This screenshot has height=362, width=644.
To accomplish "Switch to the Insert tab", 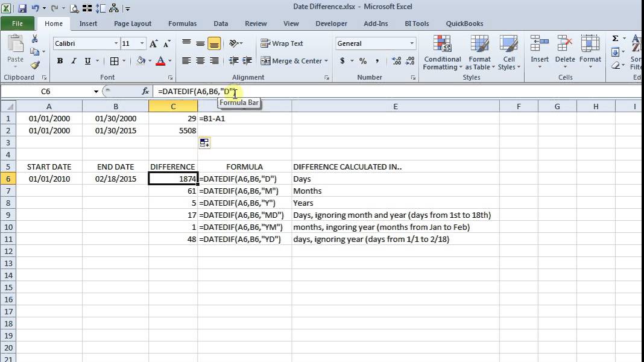I will [x=88, y=24].
